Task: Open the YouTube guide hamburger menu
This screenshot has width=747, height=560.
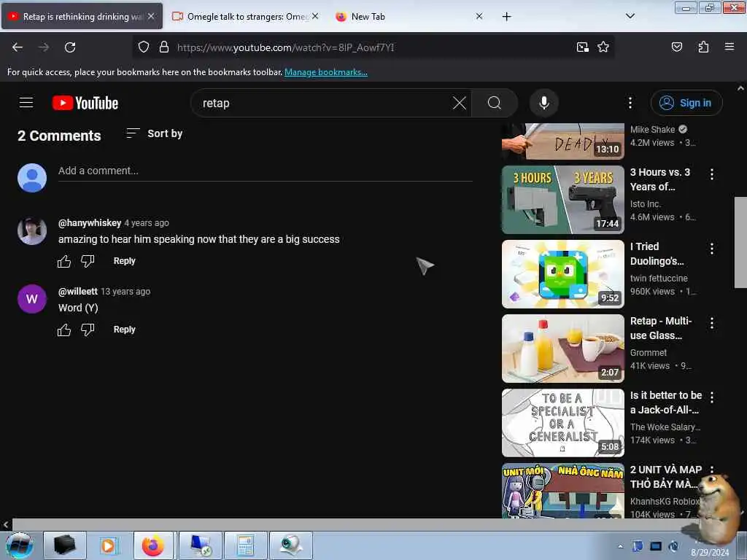Action: pyautogui.click(x=26, y=103)
